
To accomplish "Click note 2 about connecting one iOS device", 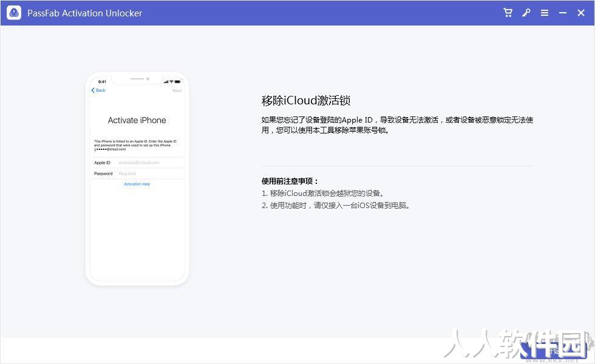I will click(x=336, y=206).
